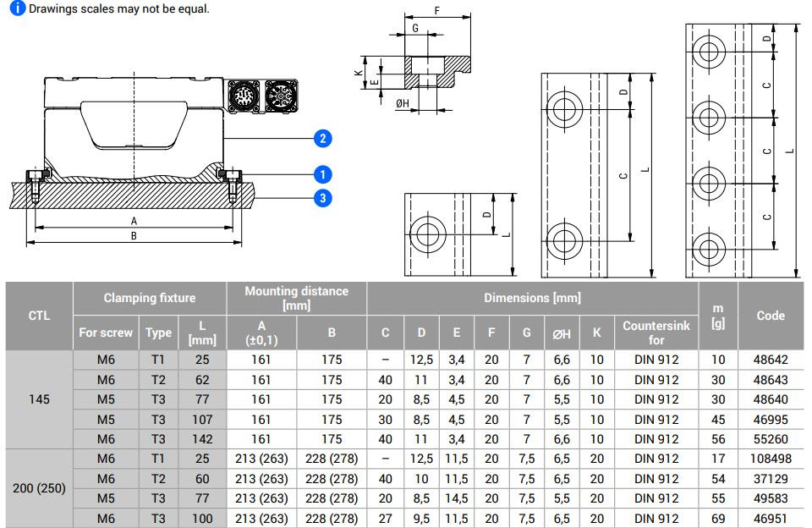
Task: Click the mounted encoder cross-section drawing
Action: pos(154,158)
